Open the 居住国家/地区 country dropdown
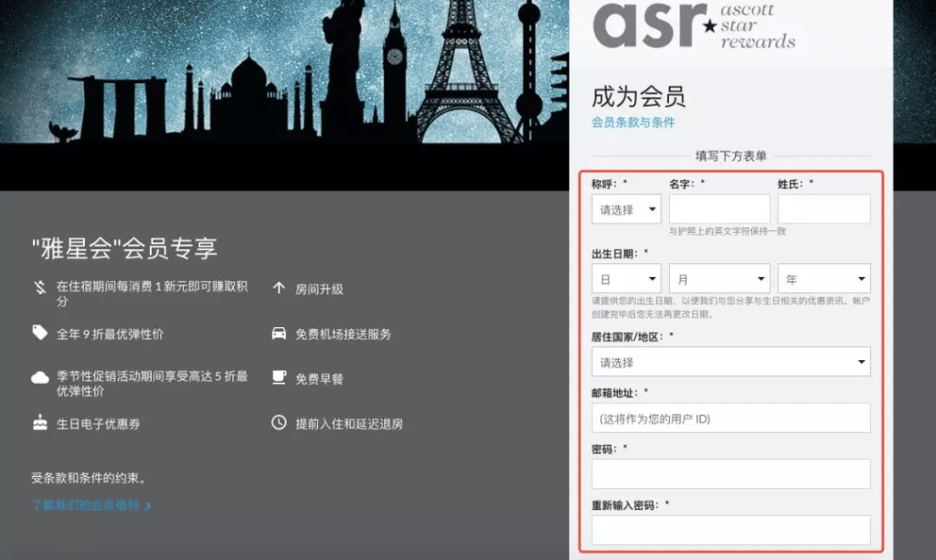This screenshot has height=560, width=936. point(730,362)
